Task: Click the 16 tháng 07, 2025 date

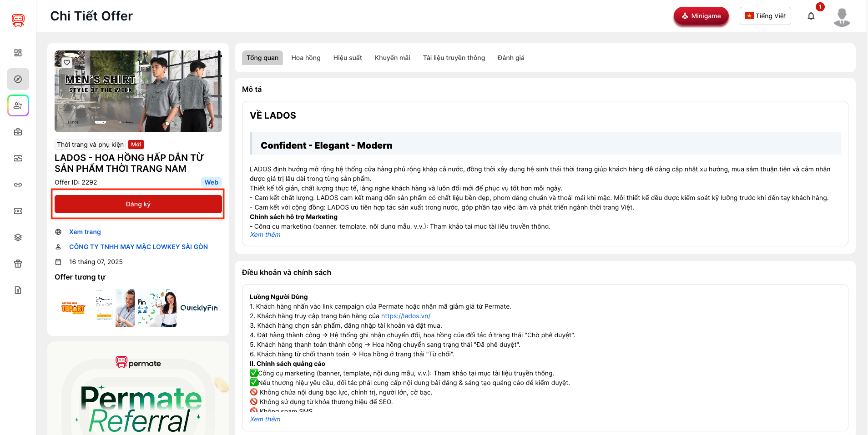Action: pyautogui.click(x=96, y=262)
